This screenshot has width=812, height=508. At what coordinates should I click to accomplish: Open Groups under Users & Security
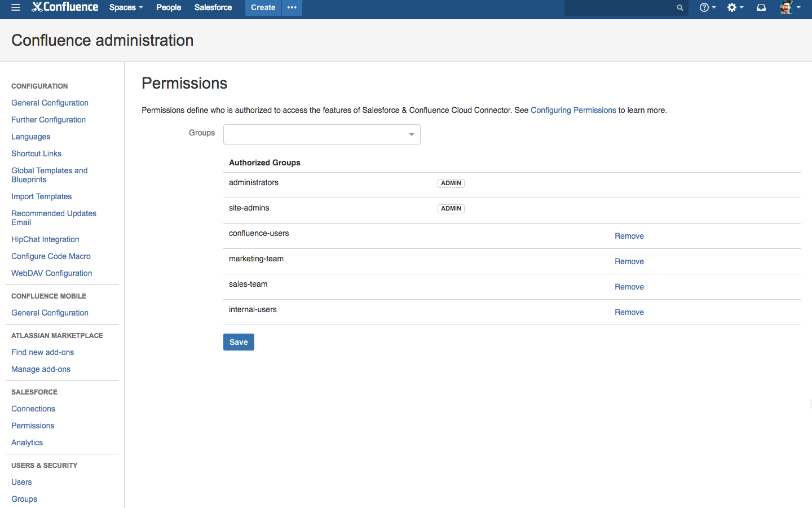pyautogui.click(x=24, y=499)
